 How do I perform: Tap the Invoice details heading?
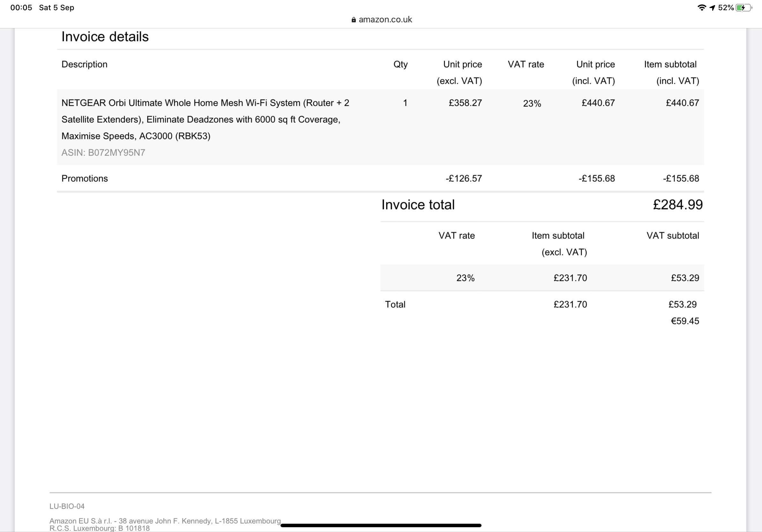(105, 36)
